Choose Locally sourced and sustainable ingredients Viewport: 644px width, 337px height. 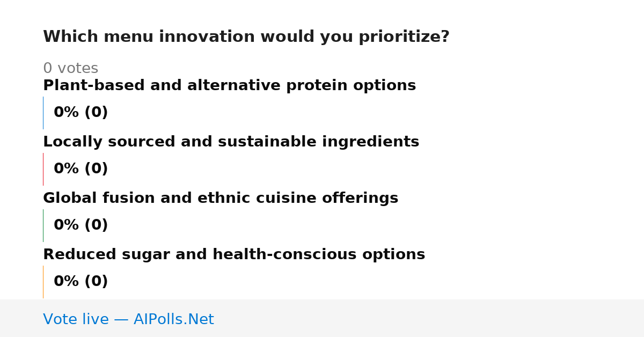pyautogui.click(x=231, y=142)
